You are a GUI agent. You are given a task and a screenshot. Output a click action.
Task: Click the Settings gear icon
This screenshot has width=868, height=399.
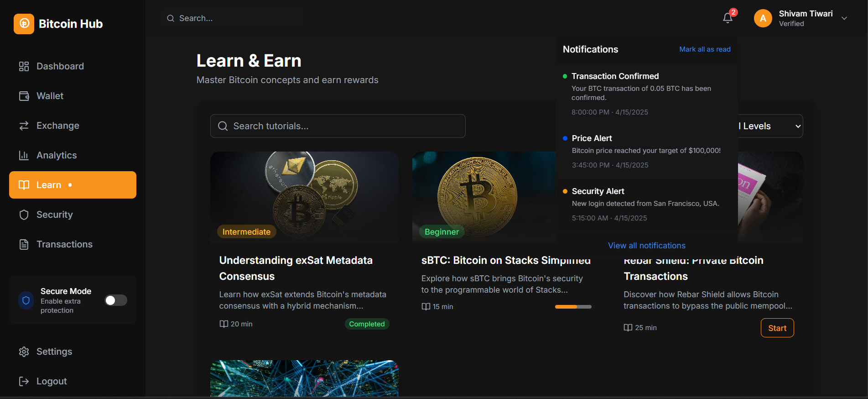(24, 352)
